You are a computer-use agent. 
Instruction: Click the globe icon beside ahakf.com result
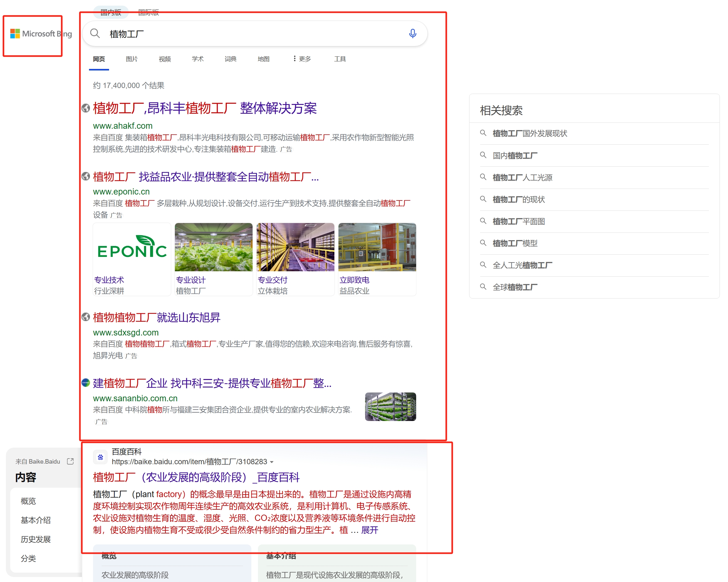pyautogui.click(x=86, y=108)
